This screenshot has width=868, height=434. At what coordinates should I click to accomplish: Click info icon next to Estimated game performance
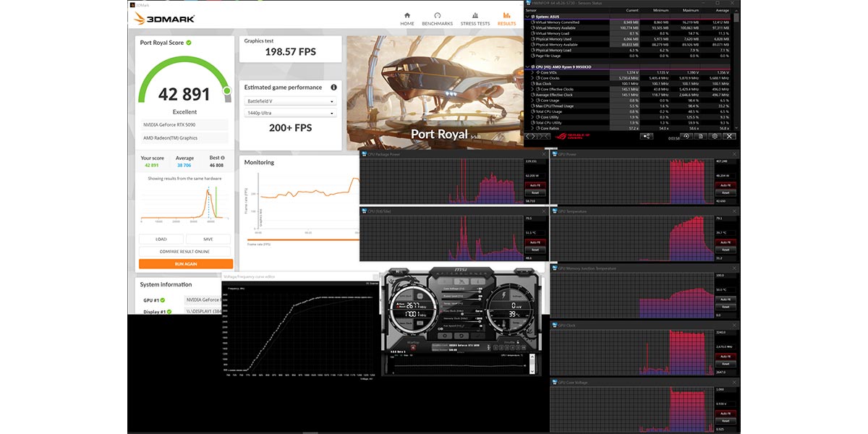click(333, 88)
